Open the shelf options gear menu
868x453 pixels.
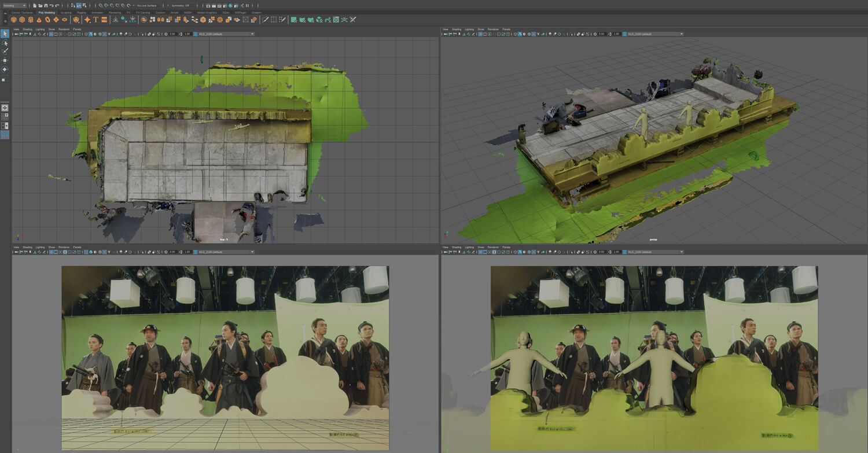[5, 21]
